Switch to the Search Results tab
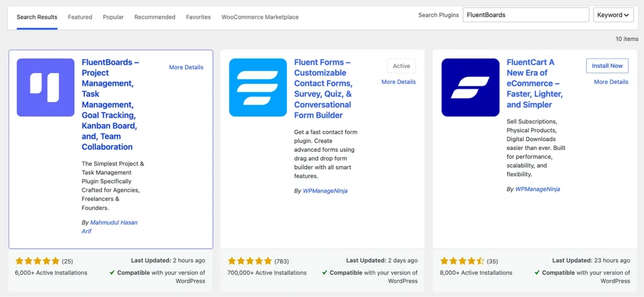Viewport: 644px width, 297px height. [x=37, y=17]
